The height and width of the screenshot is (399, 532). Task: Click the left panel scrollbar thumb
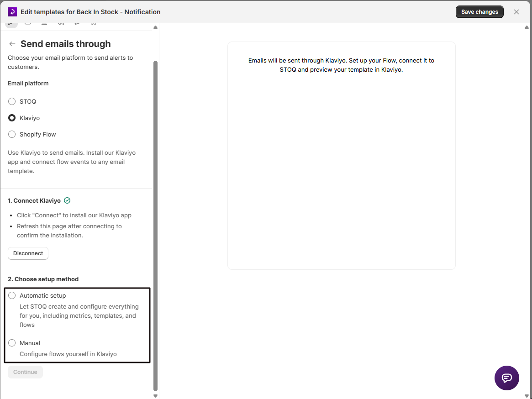pyautogui.click(x=155, y=226)
